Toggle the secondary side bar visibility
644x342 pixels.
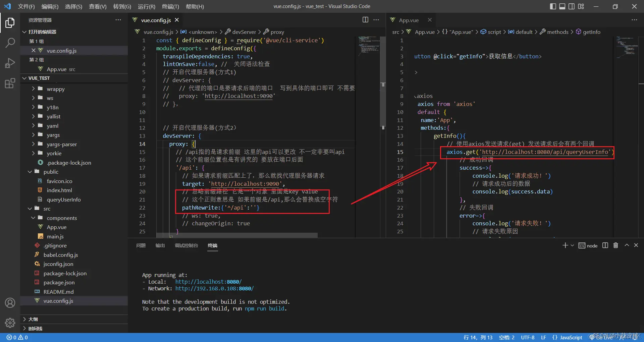point(572,6)
